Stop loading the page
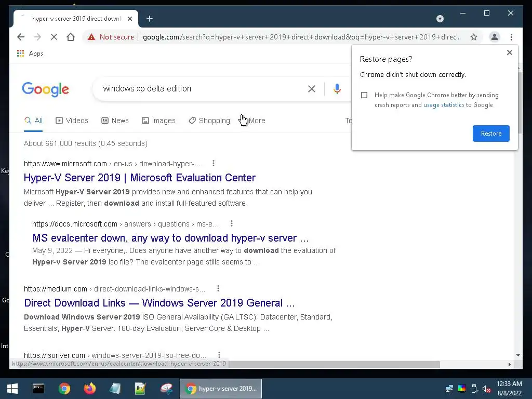This screenshot has height=399, width=532. 54,37
